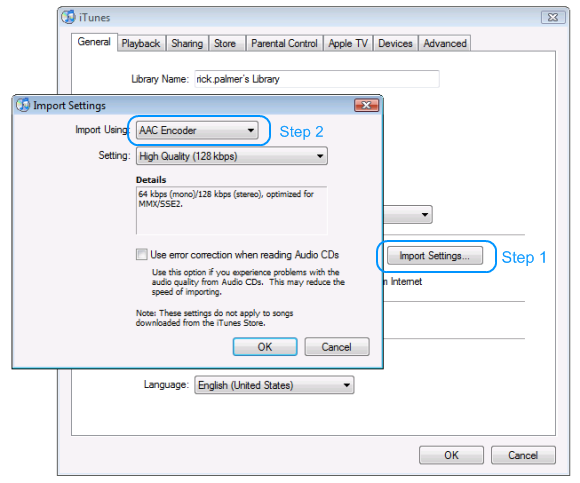Select the Apple TV tab
The width and height of the screenshot is (580, 483).
coord(348,44)
